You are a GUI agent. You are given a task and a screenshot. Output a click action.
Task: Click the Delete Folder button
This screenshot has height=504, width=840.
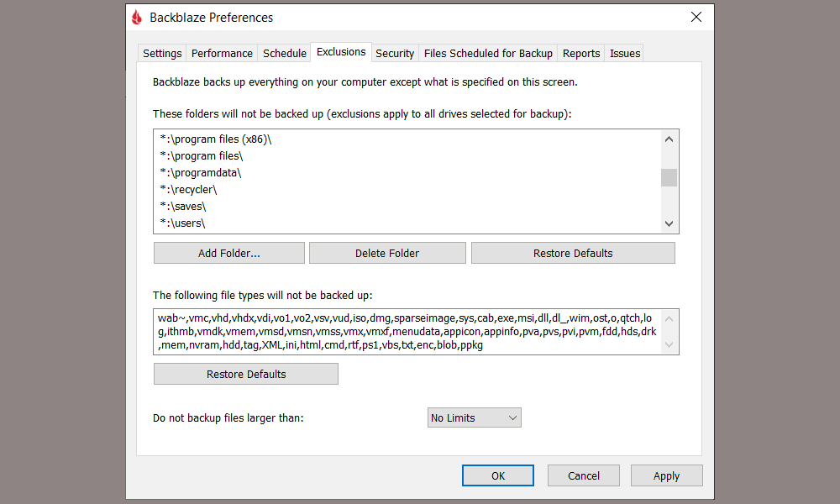coord(387,253)
